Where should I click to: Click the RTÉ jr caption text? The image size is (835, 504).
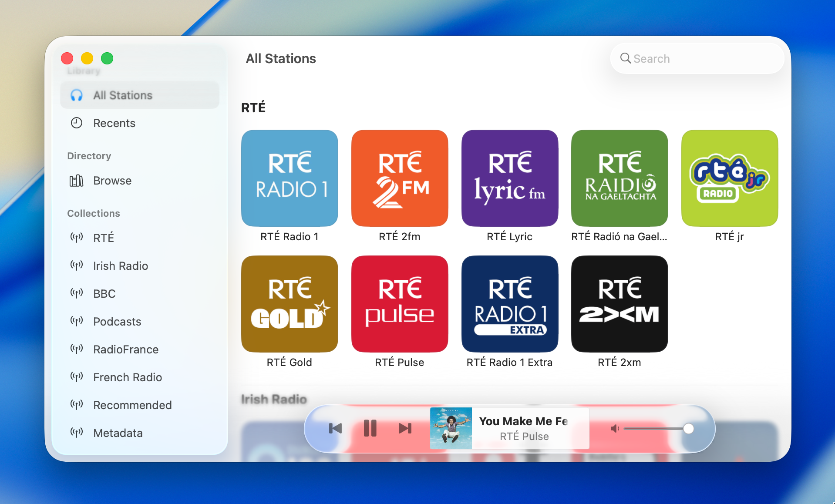click(730, 236)
